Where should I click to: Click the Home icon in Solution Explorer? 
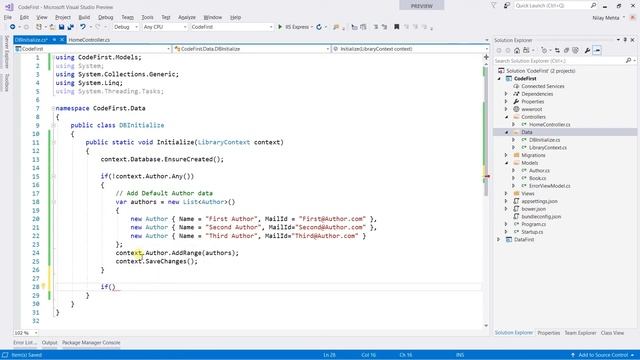point(517,50)
